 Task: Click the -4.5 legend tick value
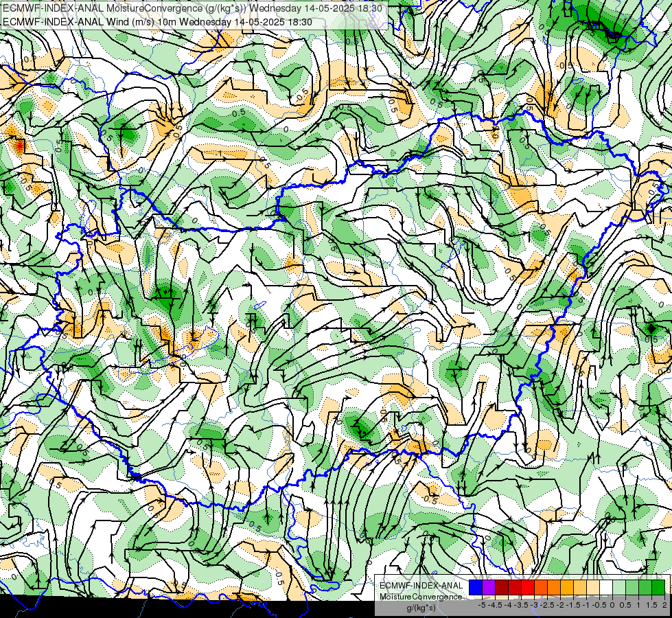[495, 605]
